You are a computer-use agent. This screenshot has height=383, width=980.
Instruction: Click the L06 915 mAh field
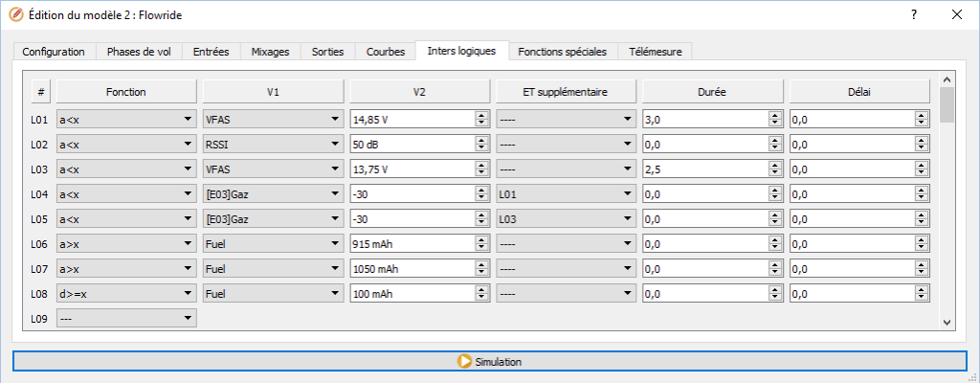(412, 244)
